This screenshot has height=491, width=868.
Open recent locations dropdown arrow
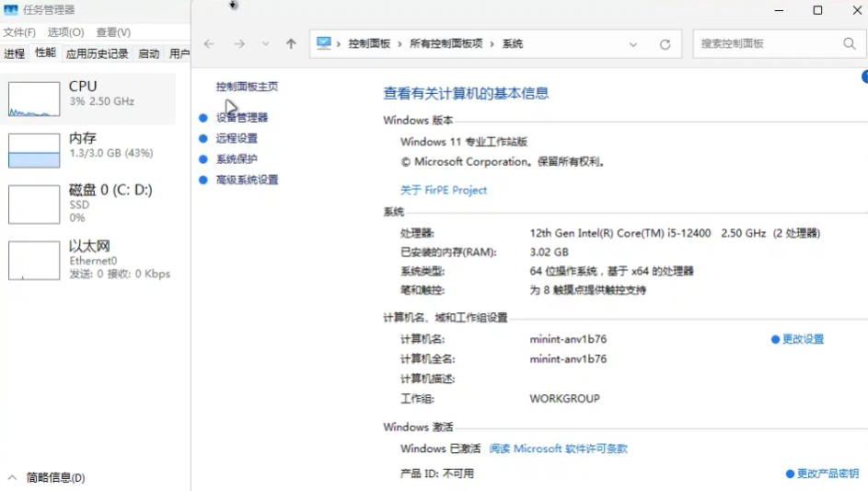point(266,44)
